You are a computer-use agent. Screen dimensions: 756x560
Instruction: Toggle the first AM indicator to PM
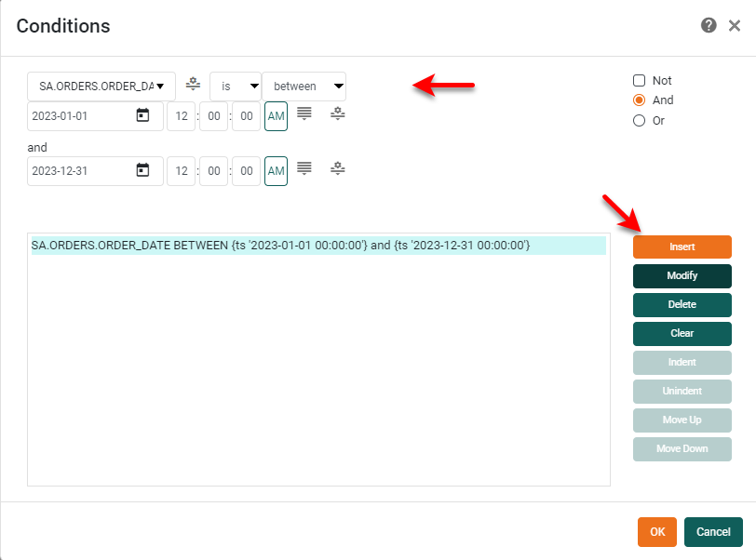(x=277, y=114)
